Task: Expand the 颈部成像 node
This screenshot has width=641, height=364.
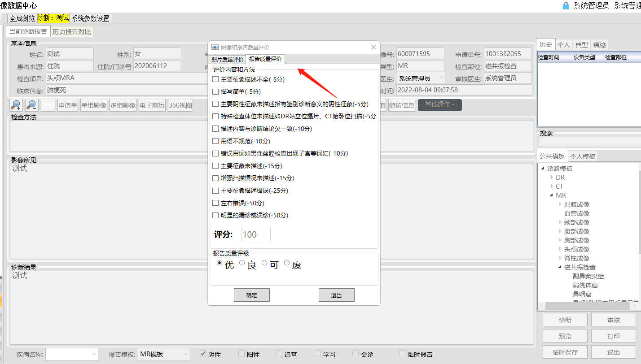Action: [560, 222]
